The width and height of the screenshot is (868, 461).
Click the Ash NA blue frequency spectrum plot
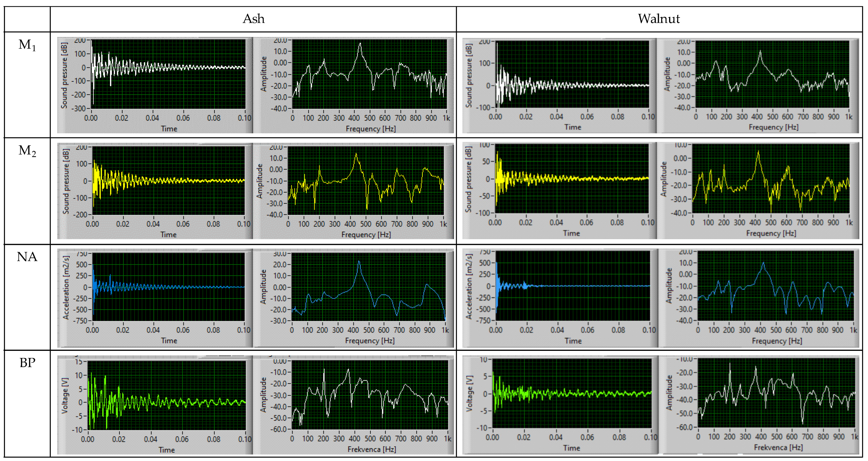(x=368, y=287)
